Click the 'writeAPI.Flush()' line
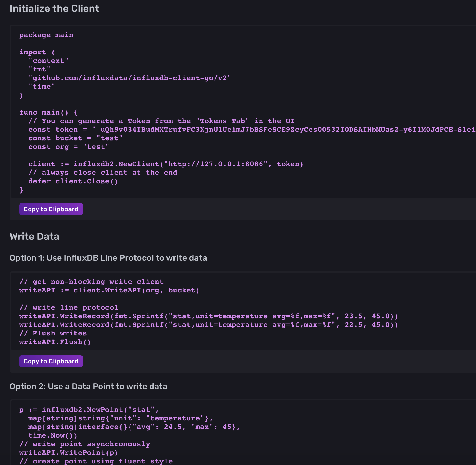The height and width of the screenshot is (465, 476). pos(55,342)
